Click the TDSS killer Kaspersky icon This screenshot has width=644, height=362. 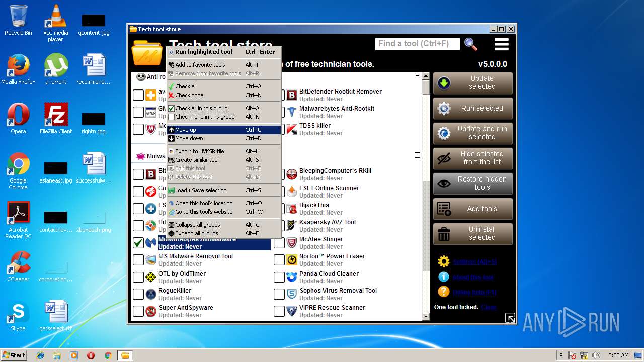[292, 129]
